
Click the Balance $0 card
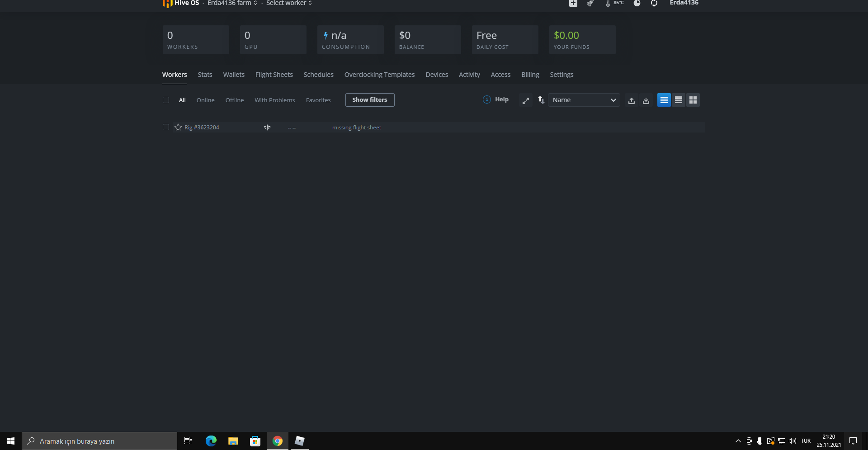coord(428,40)
